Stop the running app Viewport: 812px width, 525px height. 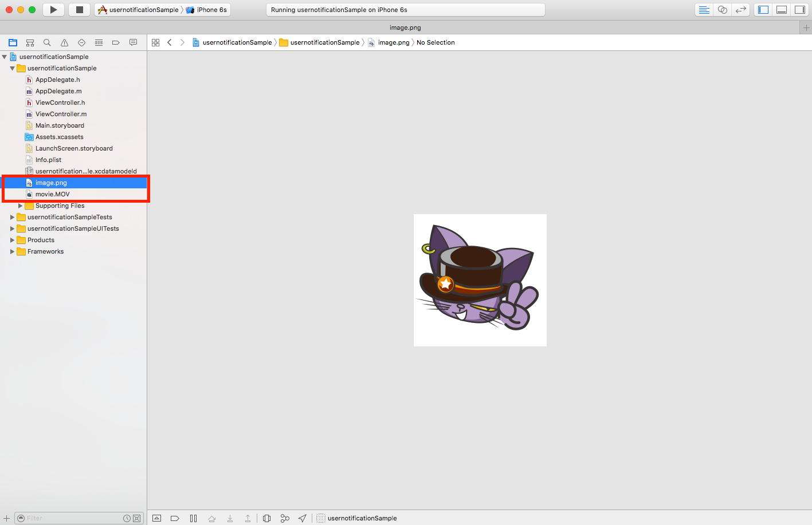pos(80,10)
